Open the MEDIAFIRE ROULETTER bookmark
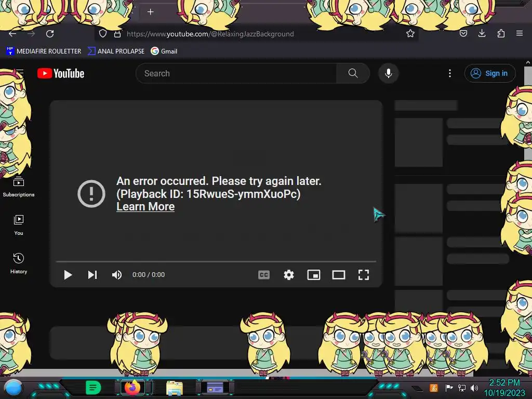This screenshot has width=532, height=399. (44, 51)
